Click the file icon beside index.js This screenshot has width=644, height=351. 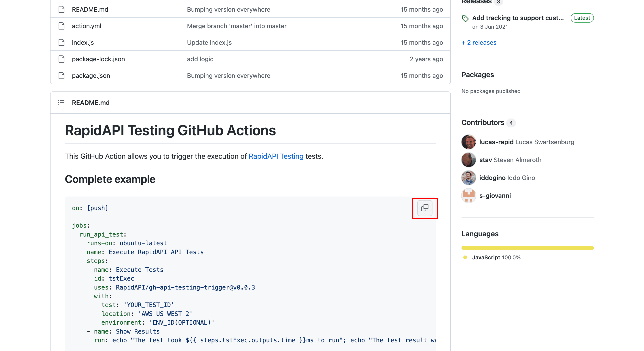(x=61, y=42)
